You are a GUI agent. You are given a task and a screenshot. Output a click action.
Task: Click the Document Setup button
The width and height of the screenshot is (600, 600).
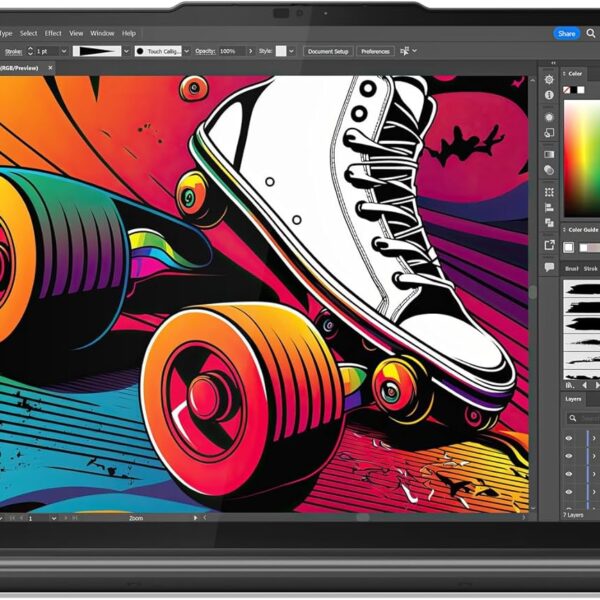328,51
